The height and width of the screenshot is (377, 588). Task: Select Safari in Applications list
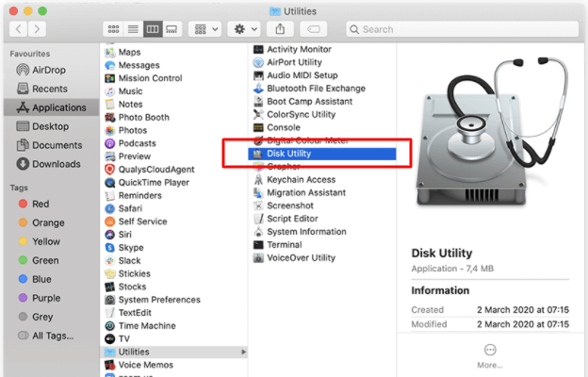(130, 208)
